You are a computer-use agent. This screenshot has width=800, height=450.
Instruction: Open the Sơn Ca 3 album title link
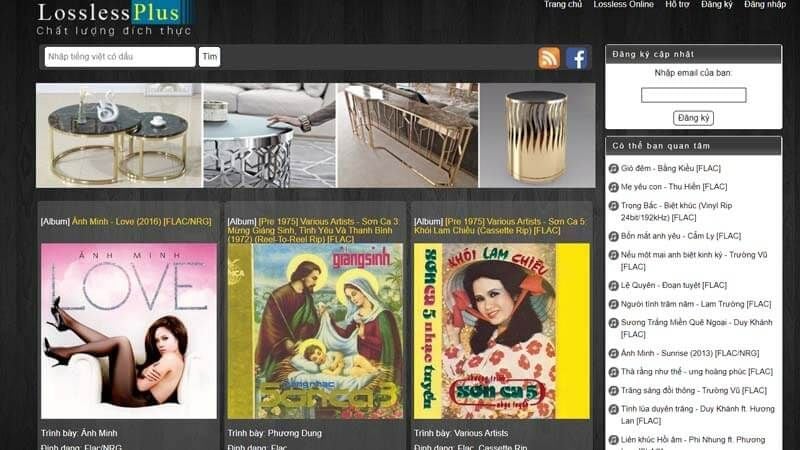pos(313,230)
